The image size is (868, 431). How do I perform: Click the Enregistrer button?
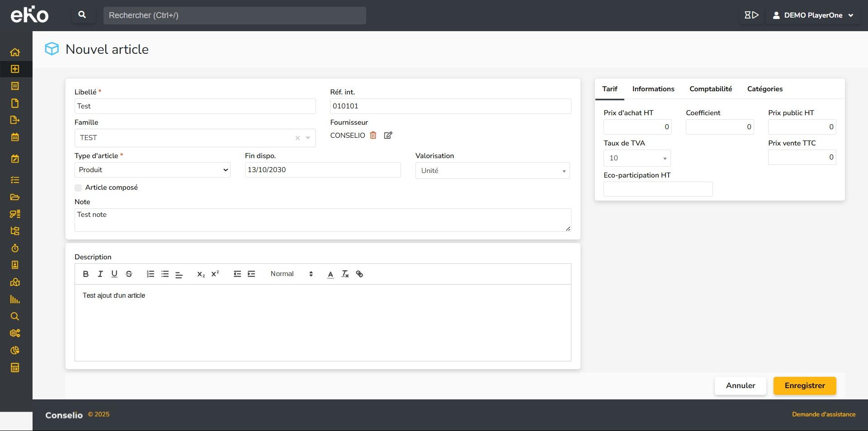804,385
